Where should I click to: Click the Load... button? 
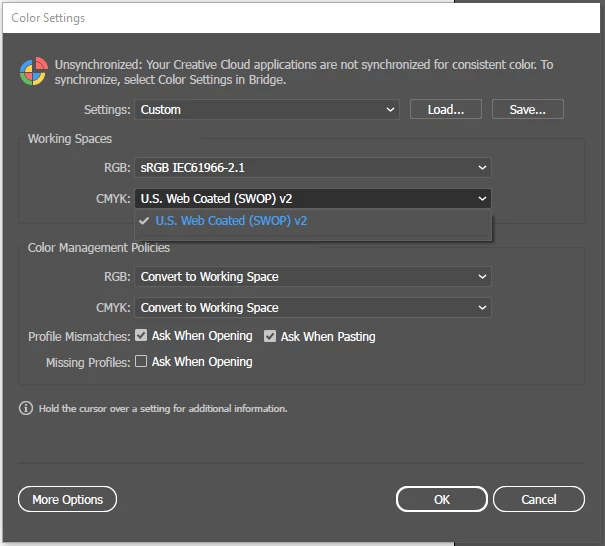click(x=446, y=110)
